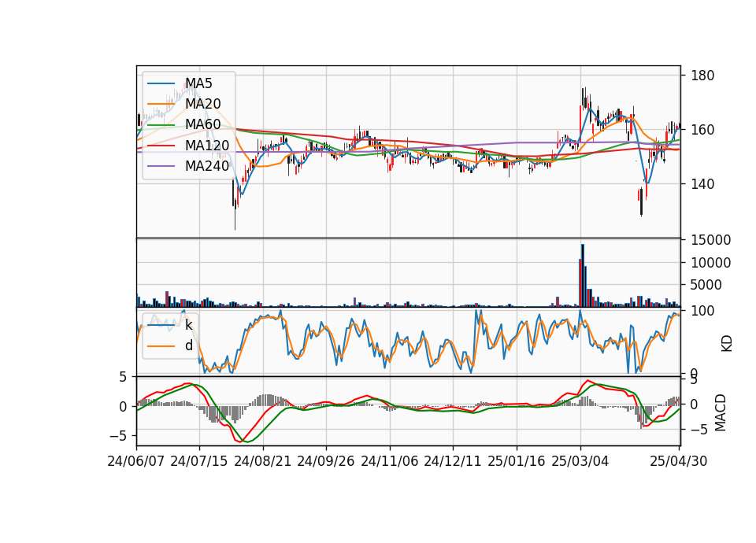Click the 10000 volume axis label
Screen dimensions: 756x543
pos(710,263)
